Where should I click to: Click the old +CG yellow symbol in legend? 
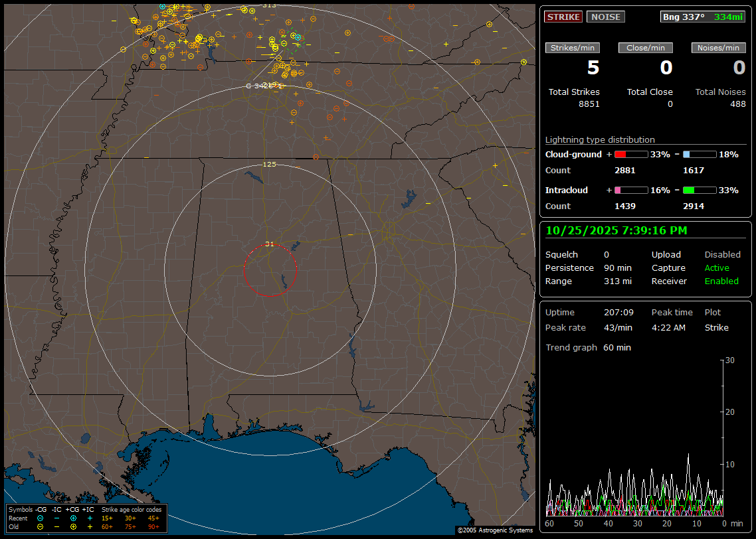tap(73, 526)
